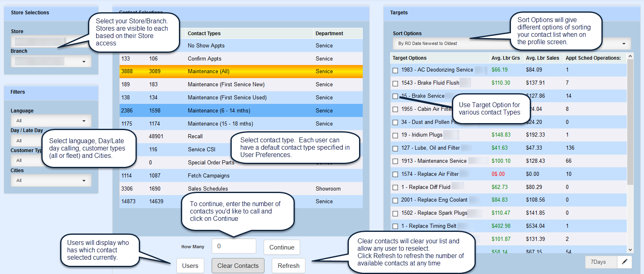Click the pencil edit icon beside 7Days

[x=624, y=262]
